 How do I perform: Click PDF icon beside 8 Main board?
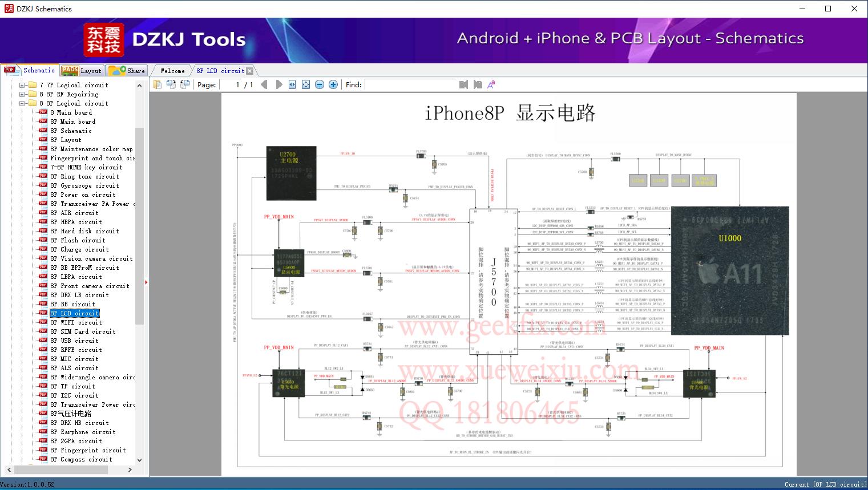(43, 112)
